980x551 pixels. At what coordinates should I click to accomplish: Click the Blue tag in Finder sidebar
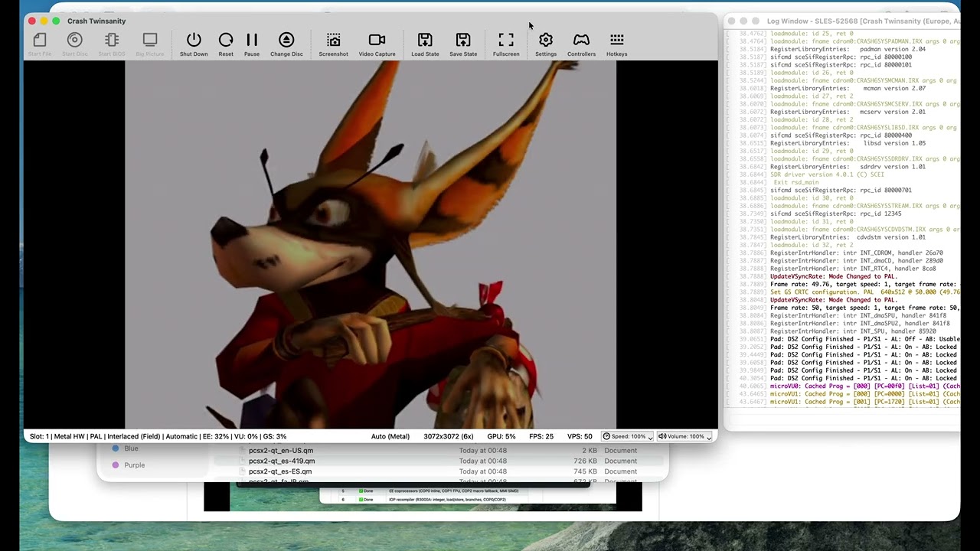point(131,448)
